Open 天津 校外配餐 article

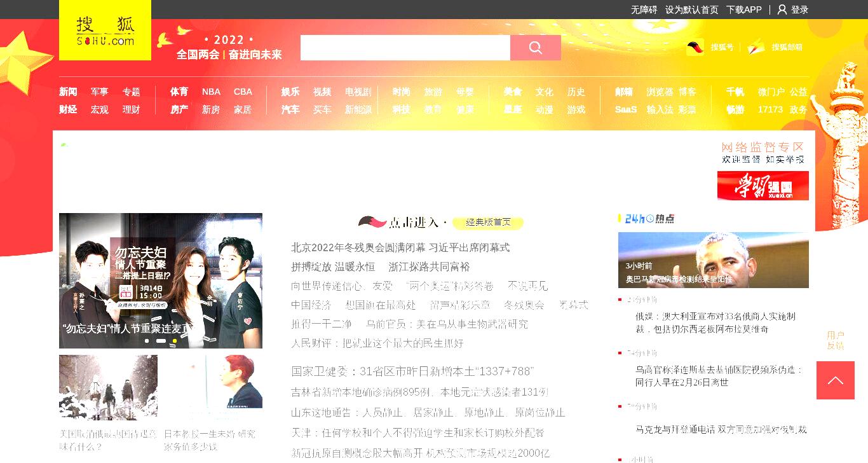[417, 432]
